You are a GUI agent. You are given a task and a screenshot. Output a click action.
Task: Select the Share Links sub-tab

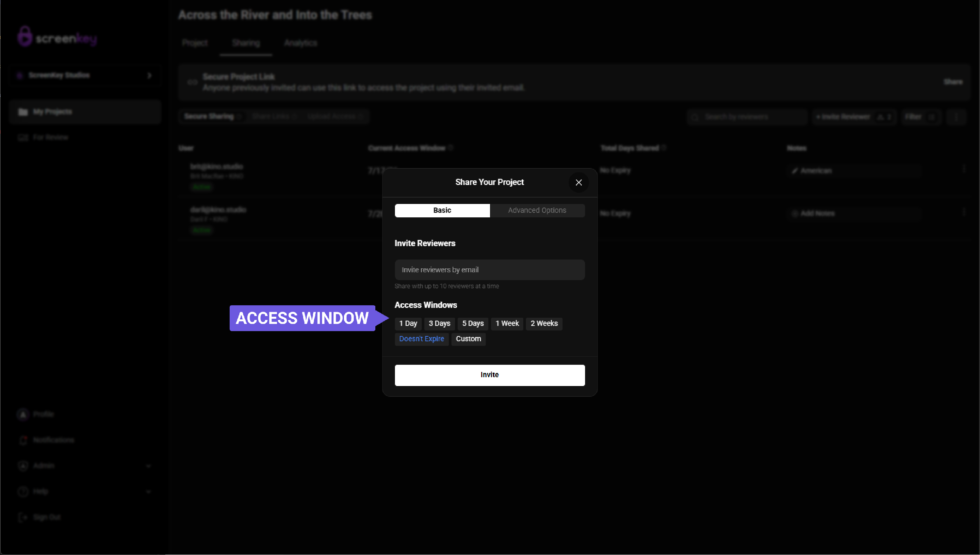274,117
